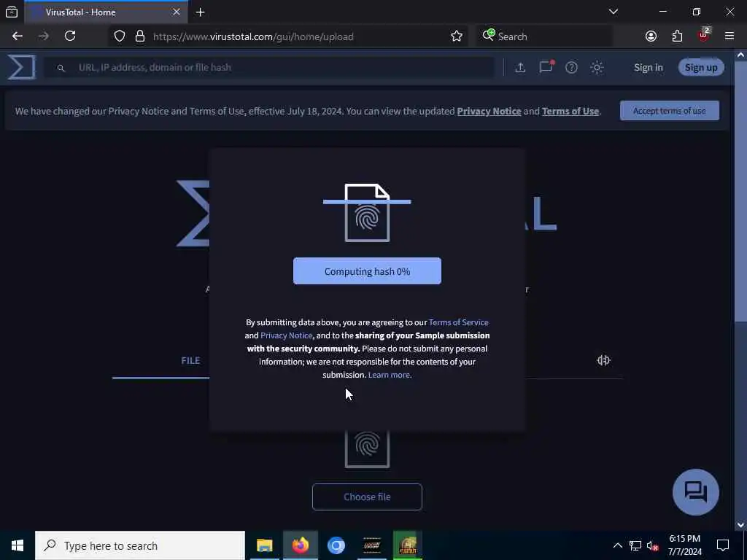Open the extensions puzzle icon
The image size is (747, 560).
(x=677, y=36)
